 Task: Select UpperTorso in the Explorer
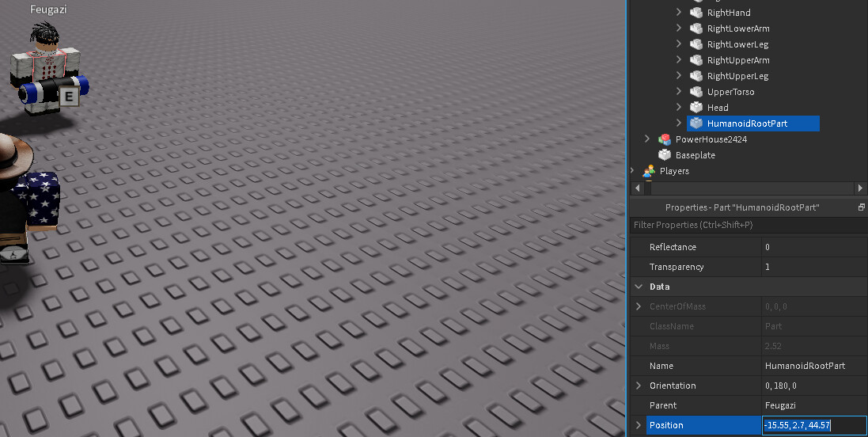[730, 92]
